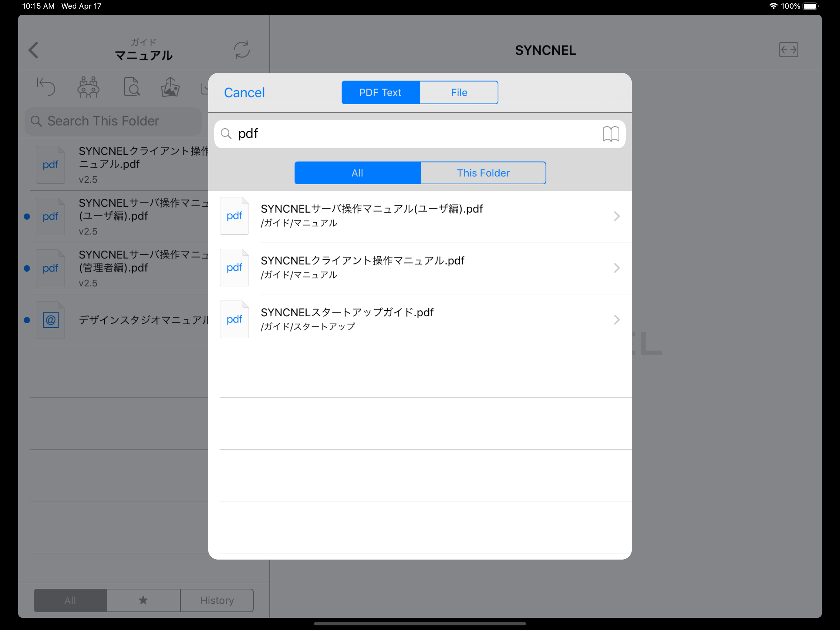Select the star favorites tab at bottom
This screenshot has height=630, width=840.
coord(143,600)
